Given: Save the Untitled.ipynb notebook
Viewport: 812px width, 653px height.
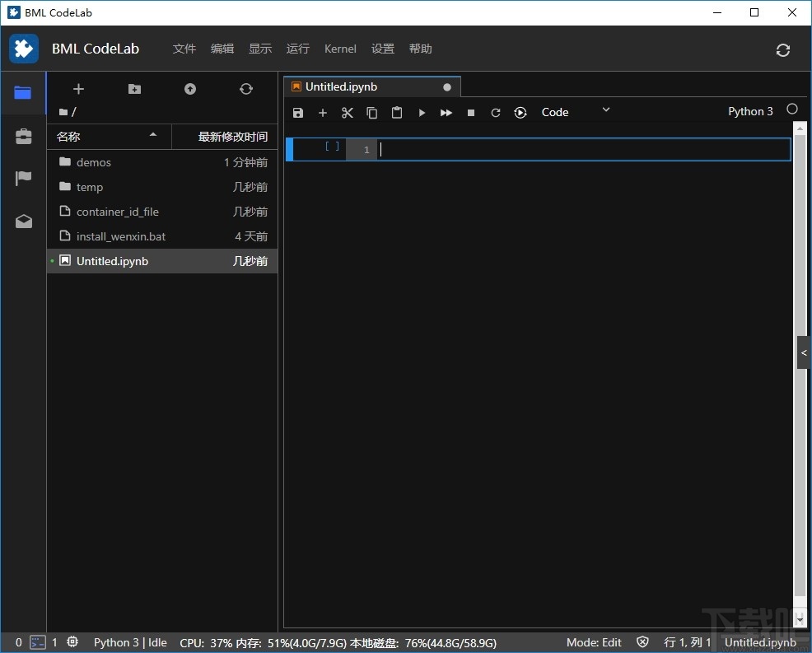Looking at the screenshot, I should [x=298, y=113].
